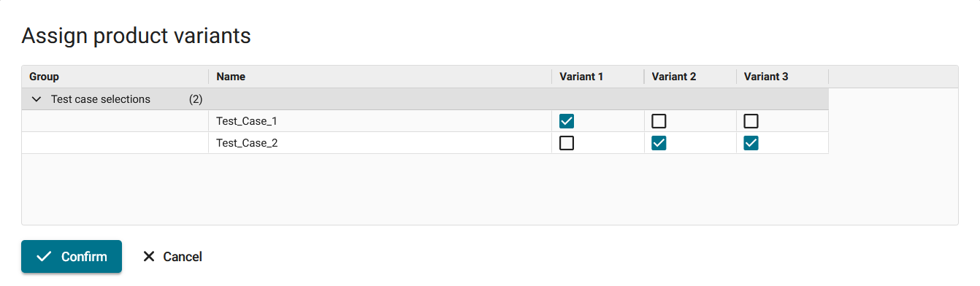The width and height of the screenshot is (980, 286).
Task: Enable Variant 2 for Test_Case_1
Action: click(x=659, y=121)
